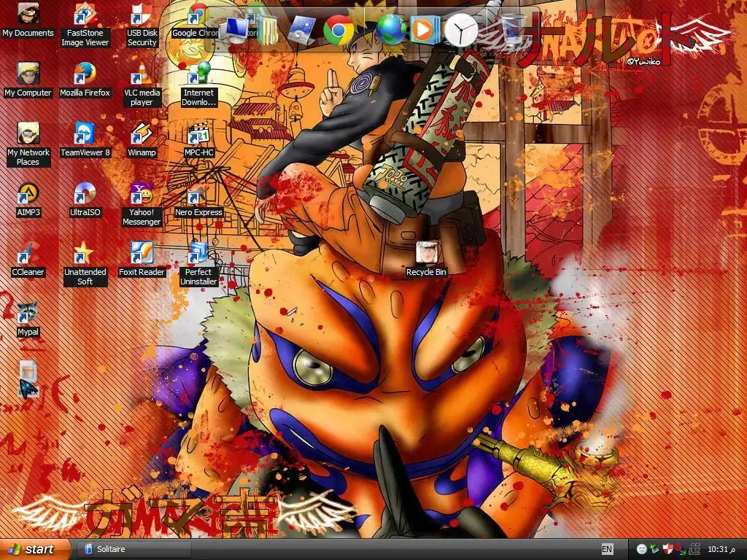
Task: Click the green arrow safely-remove hardware tray icon
Action: pyautogui.click(x=654, y=550)
